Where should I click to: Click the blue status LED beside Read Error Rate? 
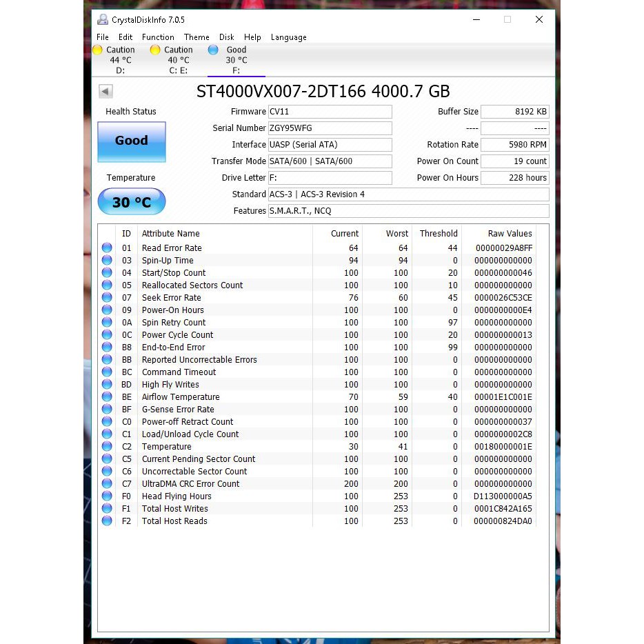pyautogui.click(x=107, y=248)
